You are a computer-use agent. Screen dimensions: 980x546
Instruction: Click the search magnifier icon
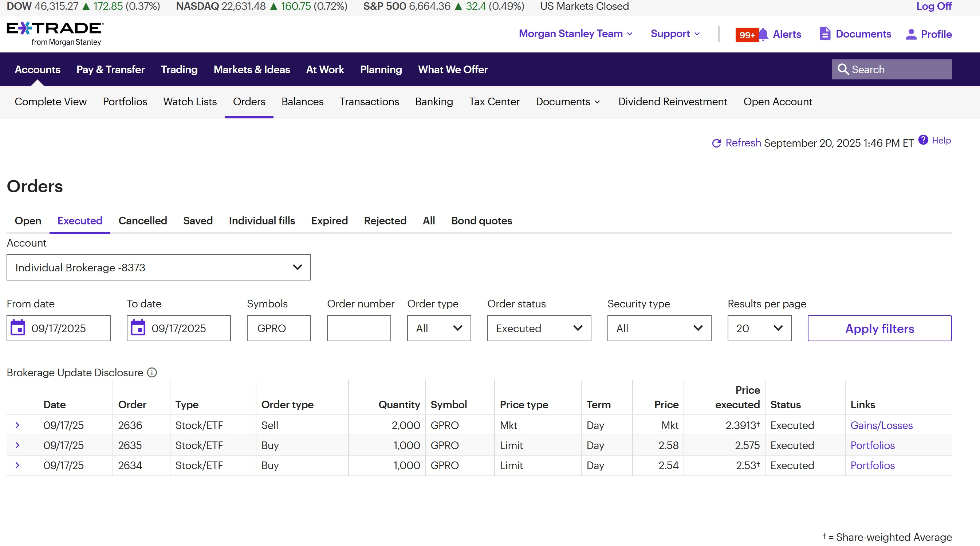pos(843,69)
